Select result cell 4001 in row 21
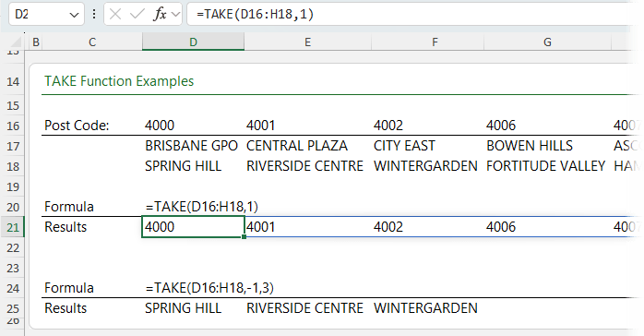Screen dimensions: 644x336 coord(260,227)
